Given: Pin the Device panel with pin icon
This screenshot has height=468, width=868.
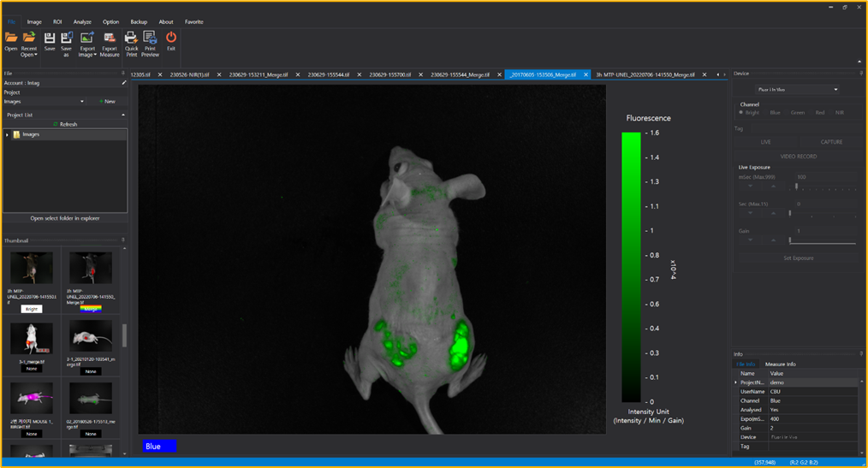Looking at the screenshot, I should (x=861, y=73).
